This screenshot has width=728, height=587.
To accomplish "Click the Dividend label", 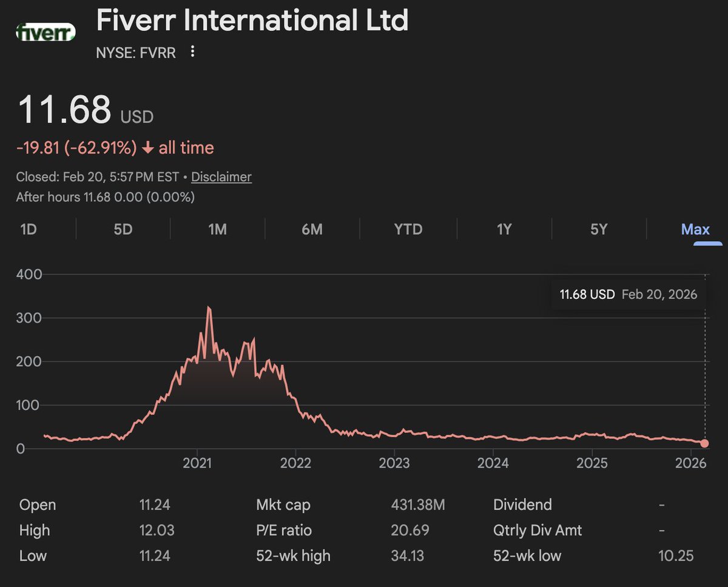I will point(523,505).
